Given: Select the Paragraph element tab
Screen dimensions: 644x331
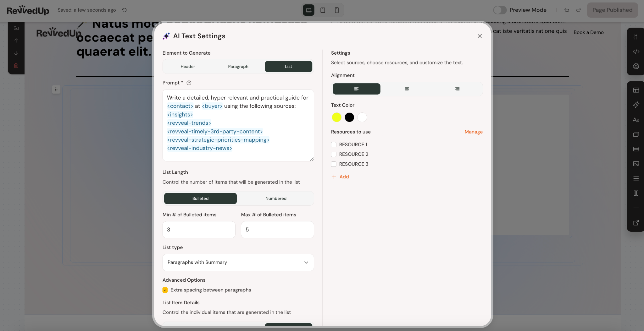Looking at the screenshot, I should pyautogui.click(x=238, y=67).
